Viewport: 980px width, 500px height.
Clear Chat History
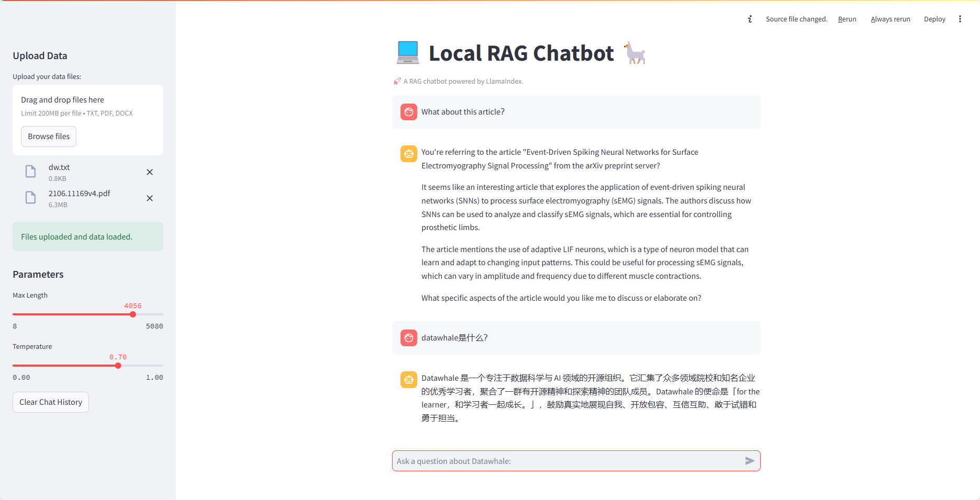pyautogui.click(x=51, y=402)
